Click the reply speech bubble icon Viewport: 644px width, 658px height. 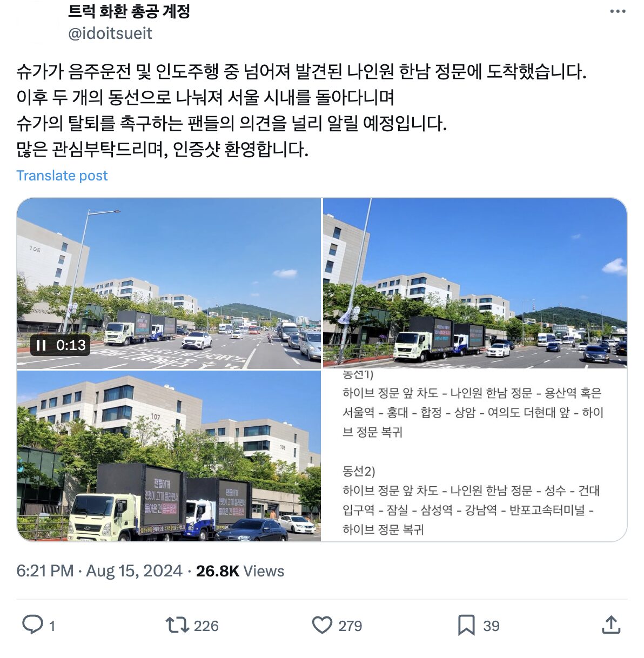click(32, 625)
